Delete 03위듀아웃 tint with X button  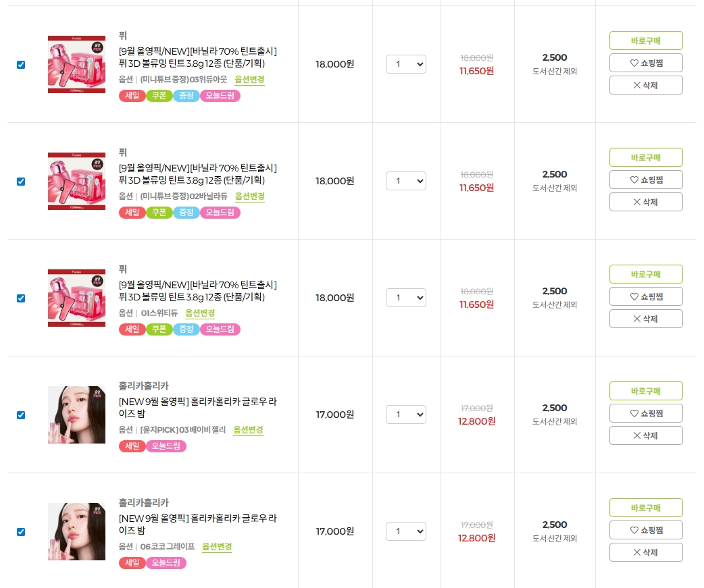pos(646,85)
